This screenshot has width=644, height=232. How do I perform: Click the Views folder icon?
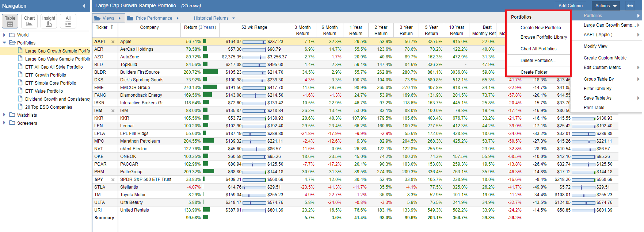(x=97, y=18)
